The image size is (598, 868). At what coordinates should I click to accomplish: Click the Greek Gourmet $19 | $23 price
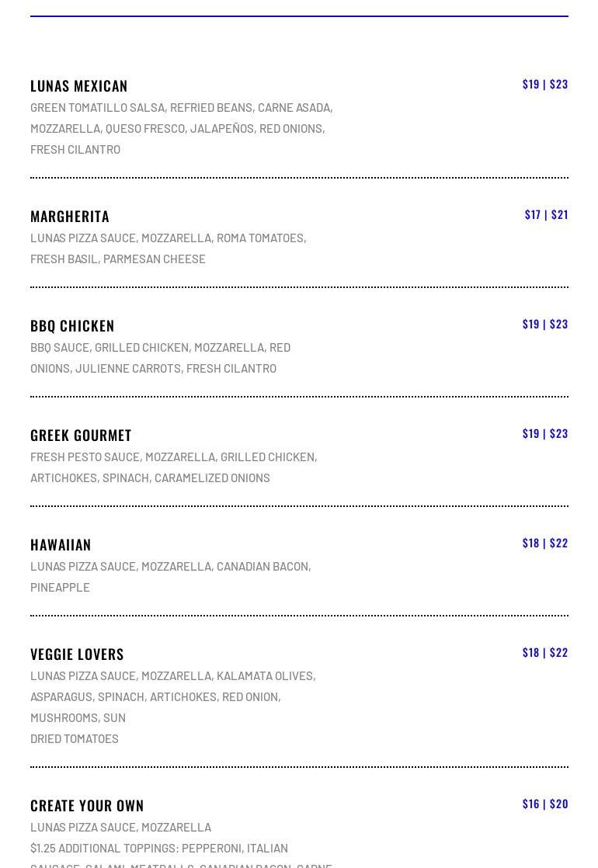(x=545, y=433)
